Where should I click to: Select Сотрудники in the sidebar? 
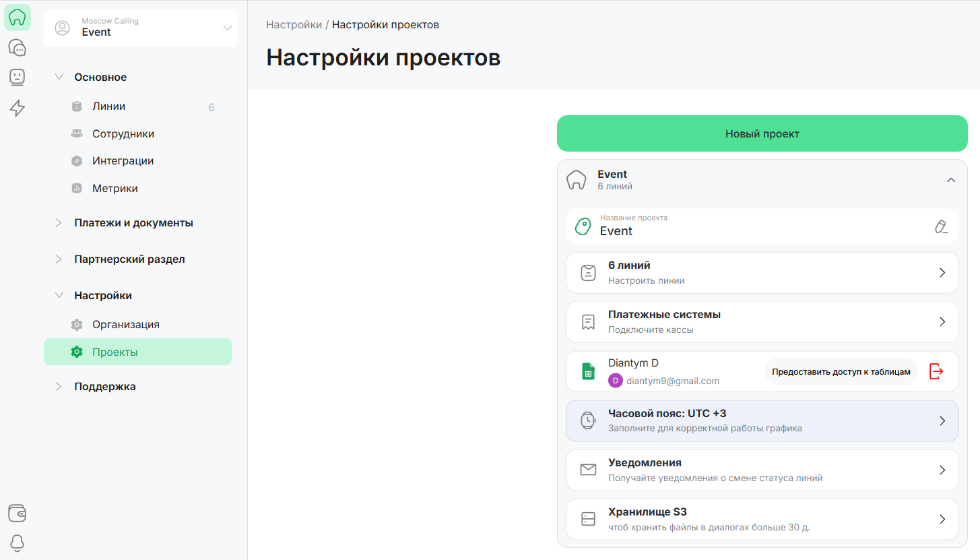[x=123, y=134]
